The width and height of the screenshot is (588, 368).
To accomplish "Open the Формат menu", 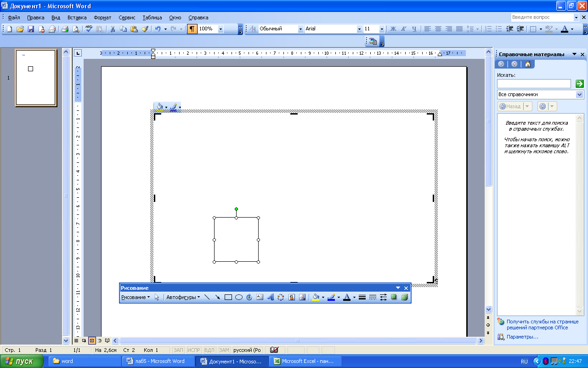I will pyautogui.click(x=102, y=17).
